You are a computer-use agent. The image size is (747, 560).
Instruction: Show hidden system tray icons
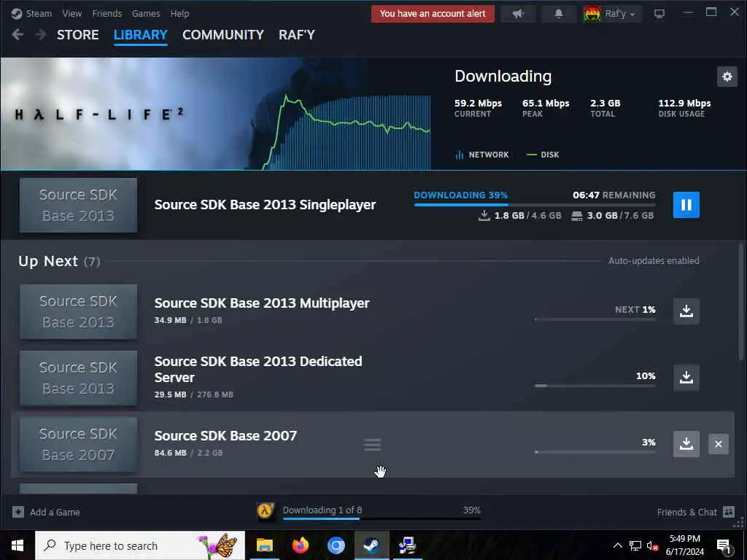pyautogui.click(x=617, y=545)
